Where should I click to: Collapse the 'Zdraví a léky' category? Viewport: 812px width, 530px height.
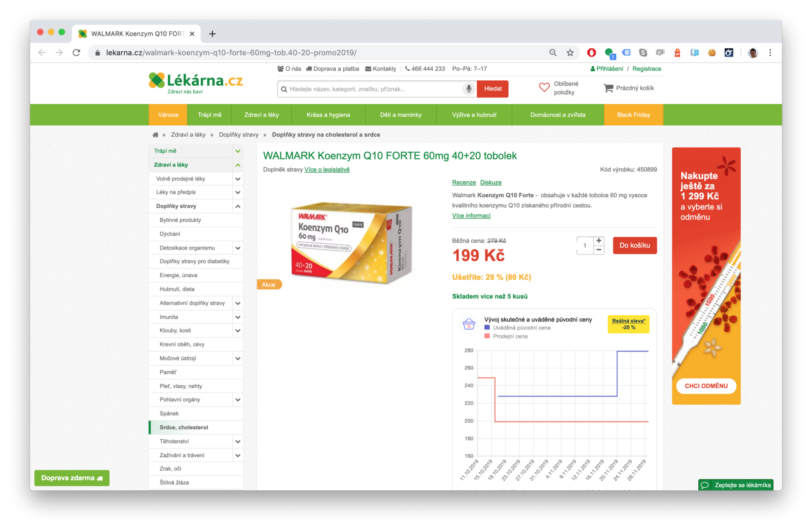click(238, 165)
